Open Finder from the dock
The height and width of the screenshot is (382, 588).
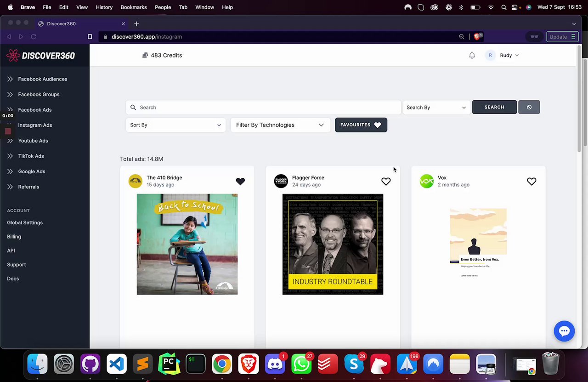(x=38, y=364)
